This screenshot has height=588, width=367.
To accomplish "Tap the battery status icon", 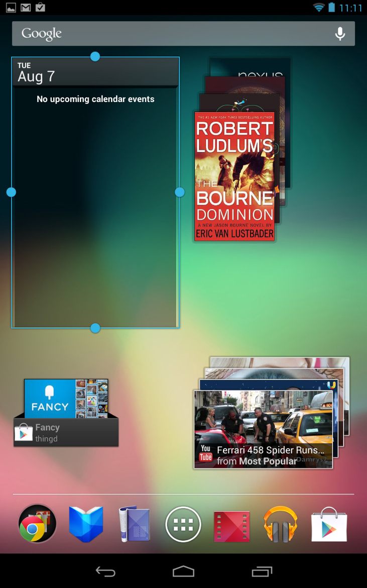I will [331, 7].
